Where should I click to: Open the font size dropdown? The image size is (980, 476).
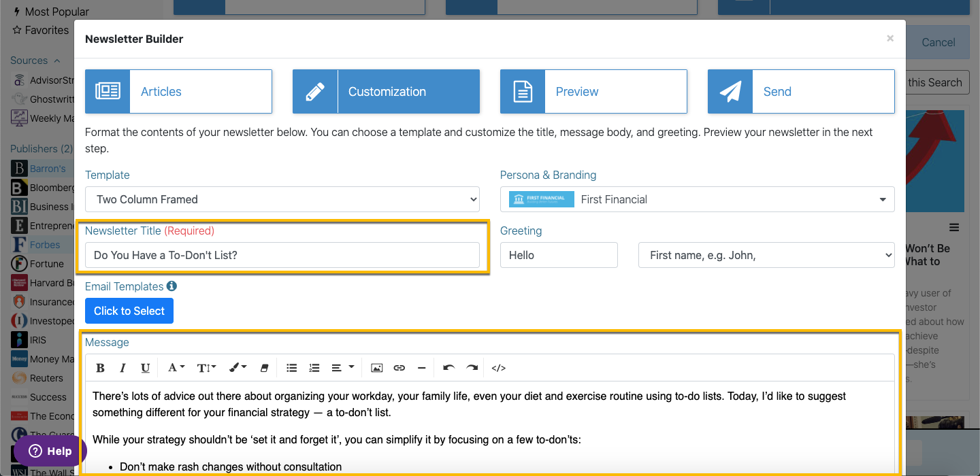(206, 368)
